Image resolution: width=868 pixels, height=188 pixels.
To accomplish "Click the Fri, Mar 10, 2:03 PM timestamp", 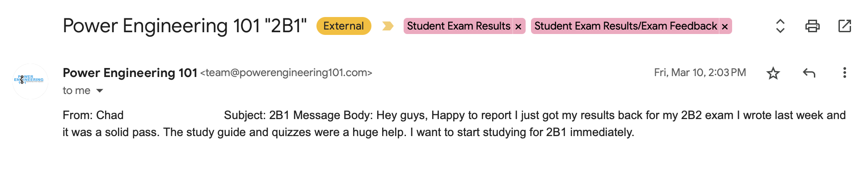I will pyautogui.click(x=699, y=73).
